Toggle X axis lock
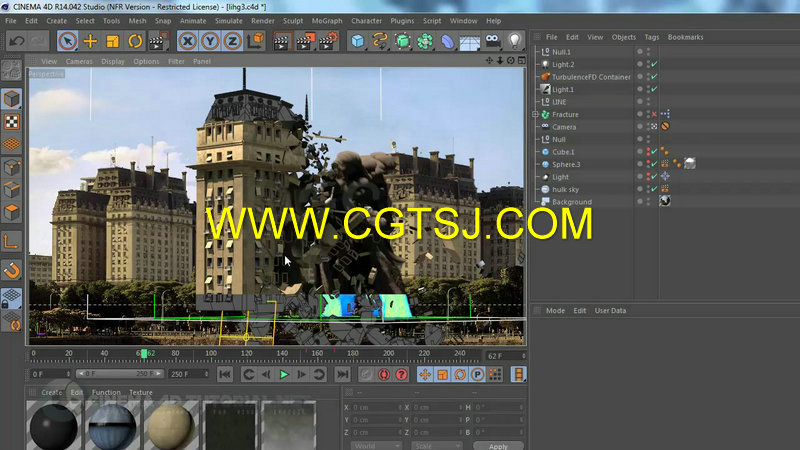This screenshot has height=450, width=800. pos(188,41)
